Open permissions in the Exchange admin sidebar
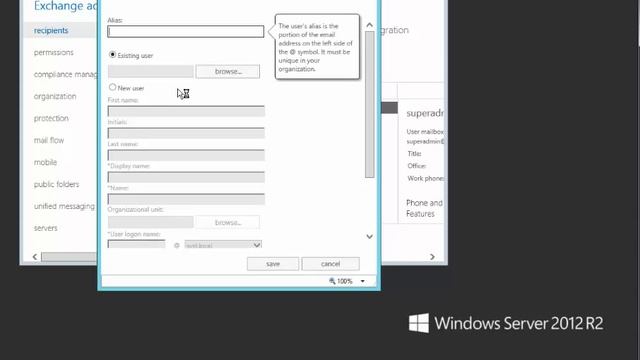Viewport: 640px width, 360px height. [53, 52]
